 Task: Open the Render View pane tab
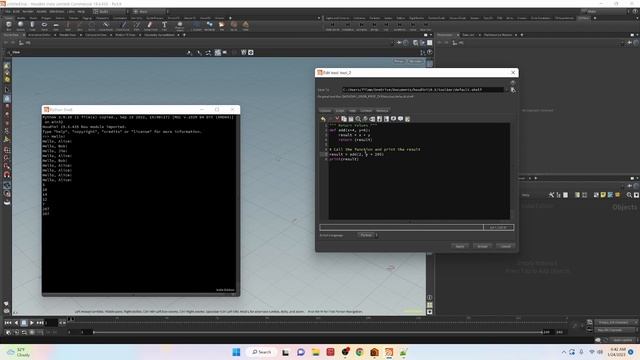click(x=68, y=35)
